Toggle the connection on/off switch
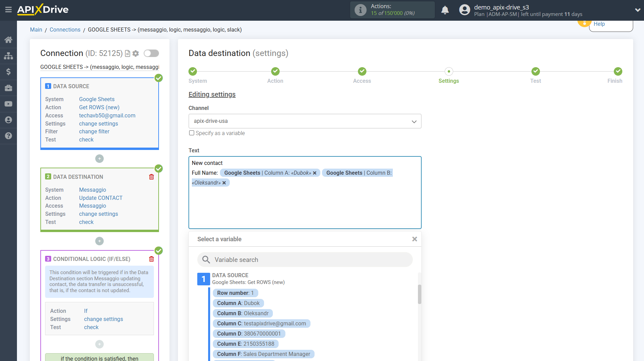 coord(151,53)
